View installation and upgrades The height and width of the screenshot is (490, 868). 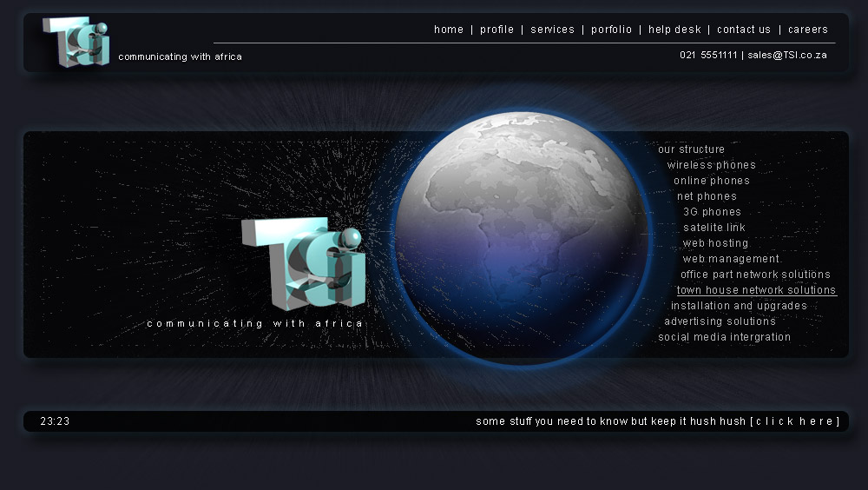739,306
